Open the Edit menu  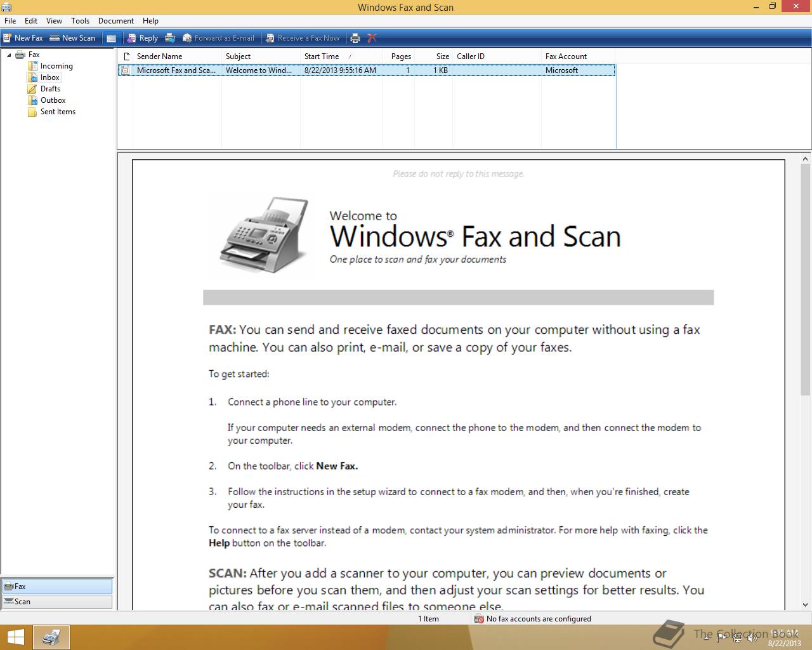(31, 21)
